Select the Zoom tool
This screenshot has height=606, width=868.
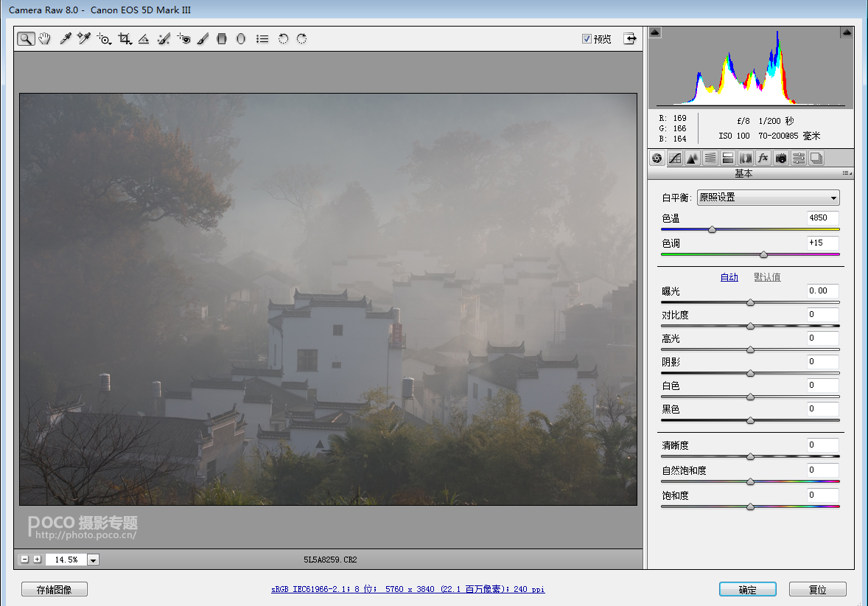[26, 39]
